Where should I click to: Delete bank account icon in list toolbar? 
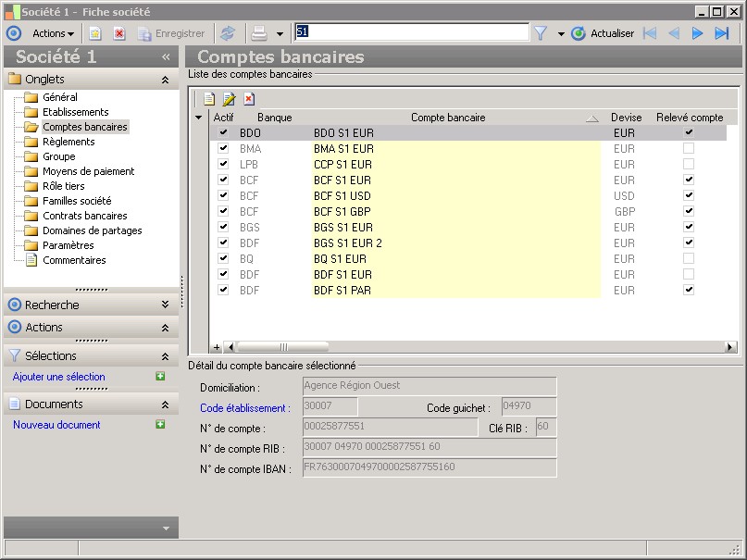click(249, 99)
